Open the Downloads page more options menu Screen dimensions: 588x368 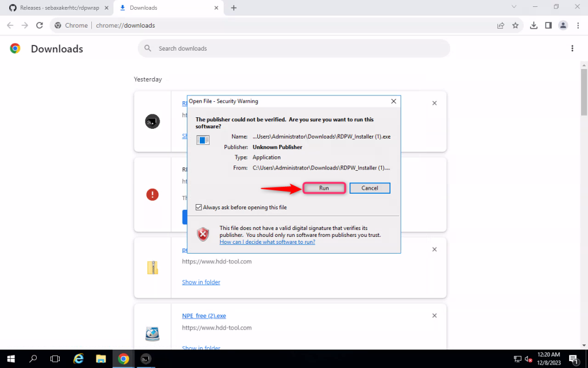[x=572, y=48]
